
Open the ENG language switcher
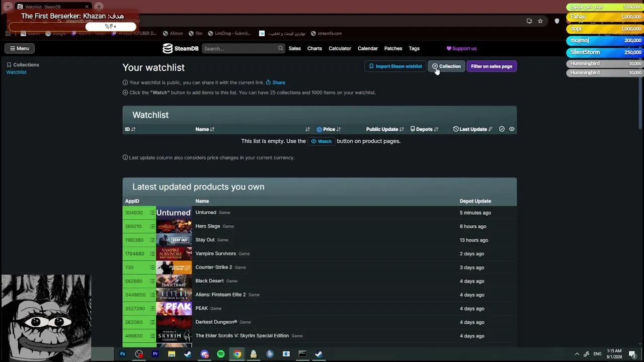click(598, 354)
